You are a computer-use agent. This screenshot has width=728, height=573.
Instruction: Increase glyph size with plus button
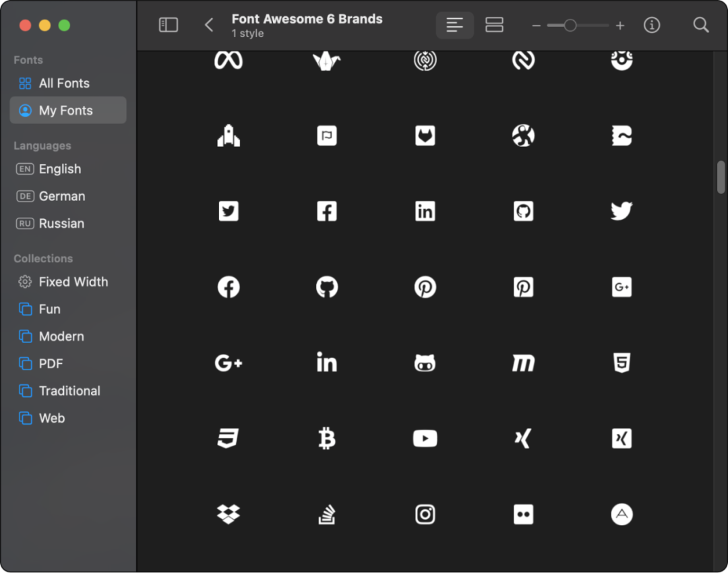620,26
